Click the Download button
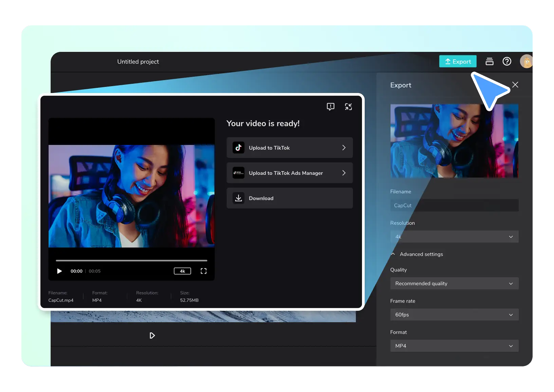 [x=290, y=198]
